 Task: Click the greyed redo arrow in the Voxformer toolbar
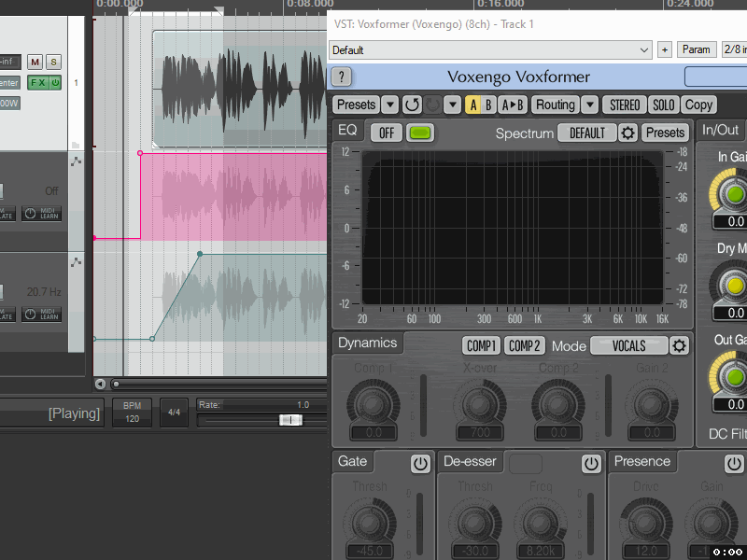432,105
